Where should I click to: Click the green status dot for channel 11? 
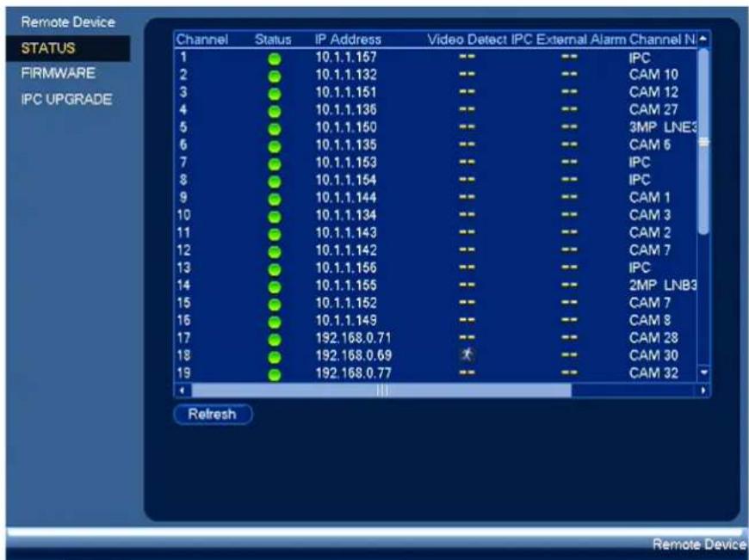pos(275,235)
